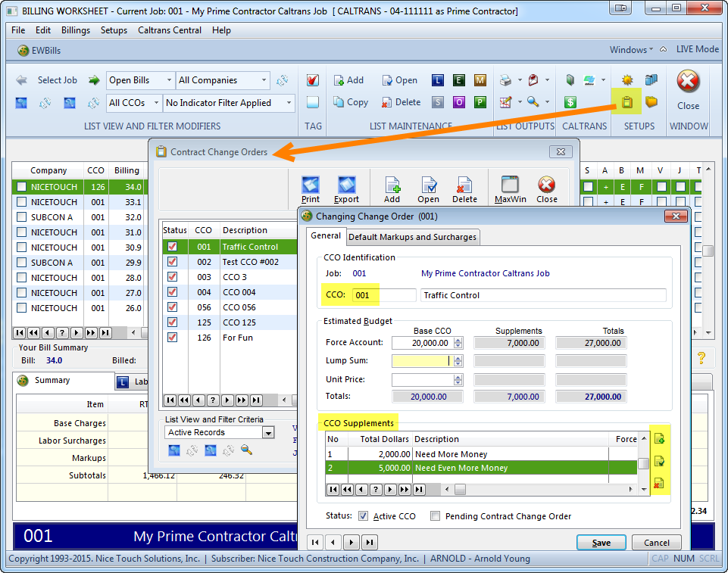Click magnifier icon below Active Records dropdown
Screen dimensions: 728x573
[x=246, y=450]
